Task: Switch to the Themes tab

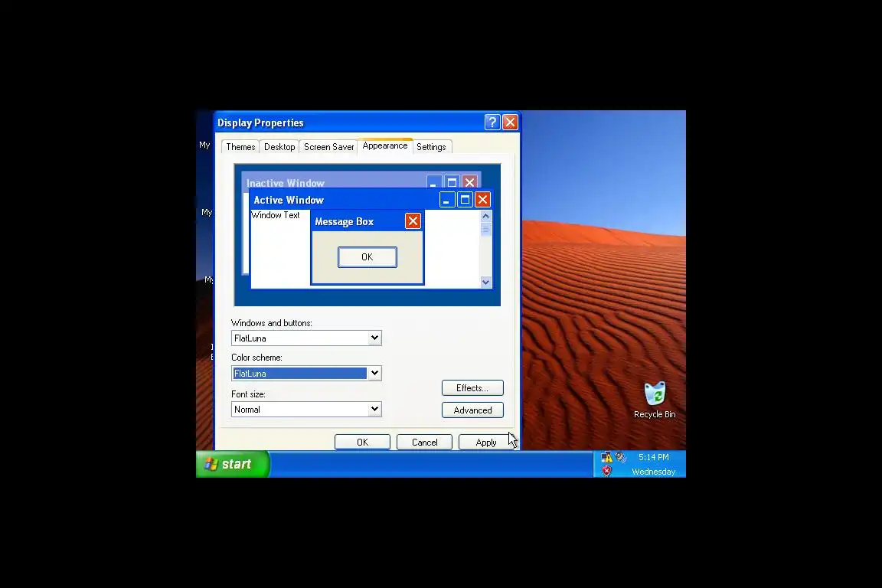Action: tap(240, 147)
